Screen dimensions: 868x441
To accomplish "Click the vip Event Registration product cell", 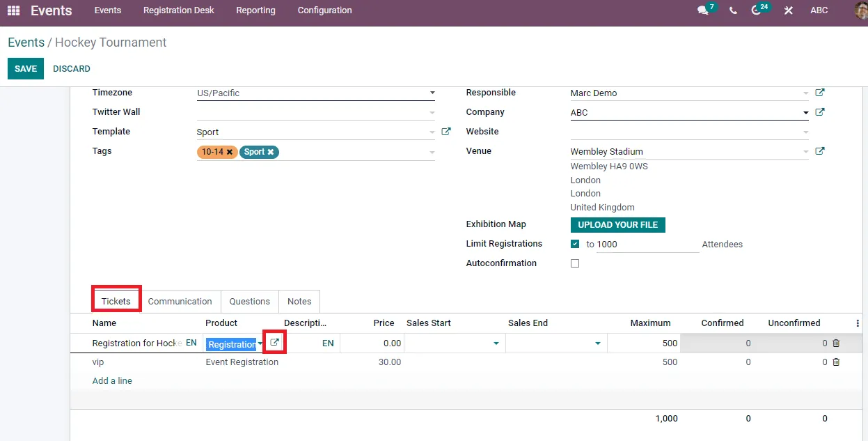I will [x=242, y=362].
